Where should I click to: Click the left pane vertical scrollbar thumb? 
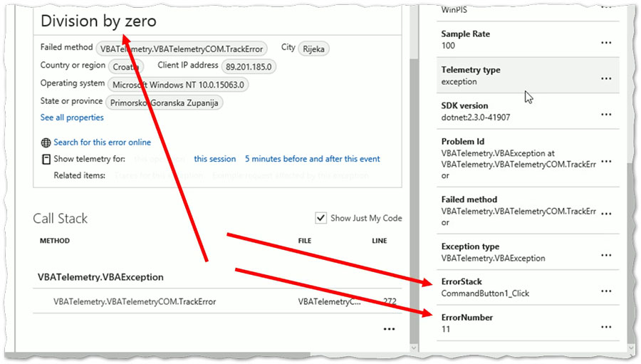413,200
